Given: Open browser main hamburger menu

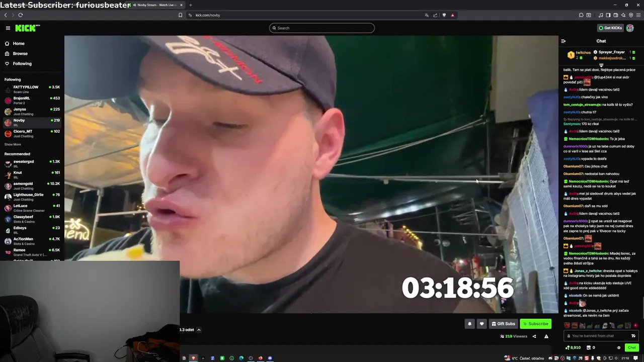Looking at the screenshot, I should point(638,15).
